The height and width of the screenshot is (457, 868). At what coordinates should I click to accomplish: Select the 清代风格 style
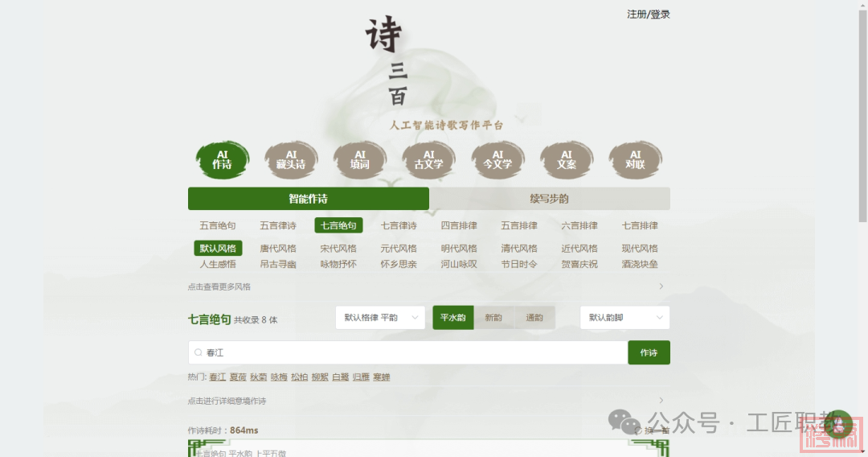pyautogui.click(x=519, y=248)
